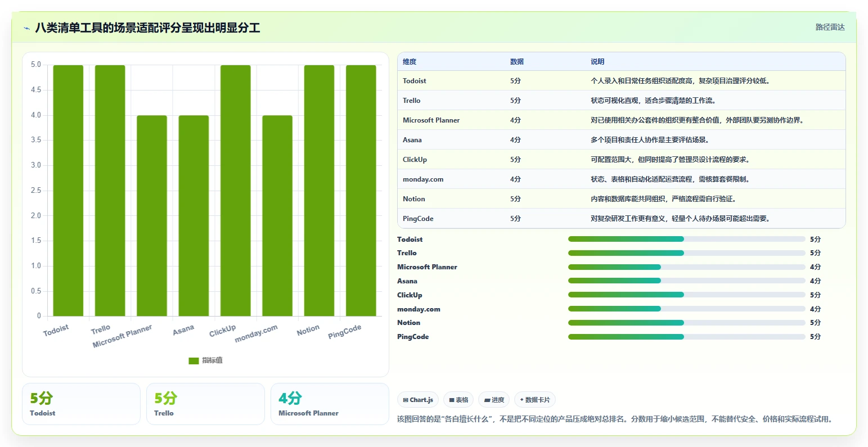This screenshot has height=447, width=868.
Task: Click the Asana label in progress list
Action: pyautogui.click(x=407, y=281)
